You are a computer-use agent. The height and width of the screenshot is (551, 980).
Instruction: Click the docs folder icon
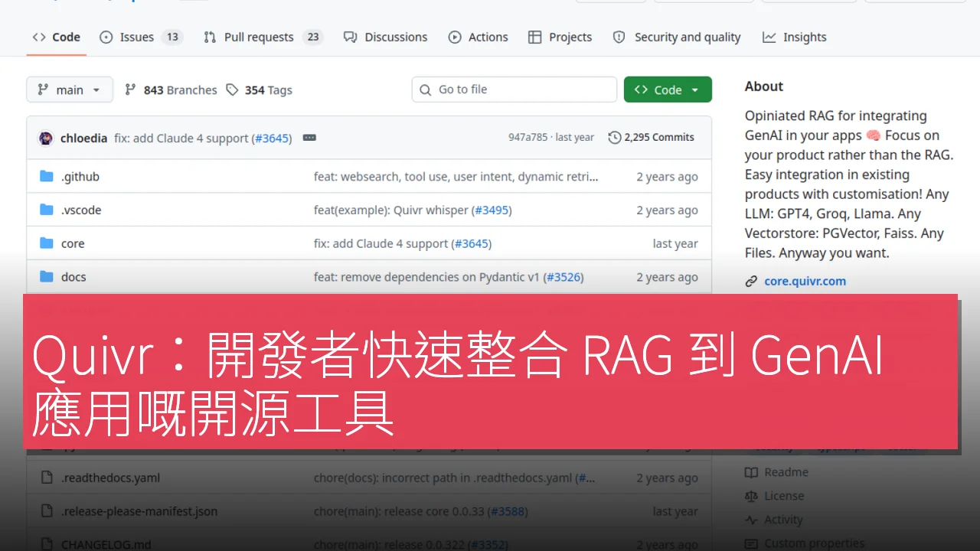pos(47,277)
